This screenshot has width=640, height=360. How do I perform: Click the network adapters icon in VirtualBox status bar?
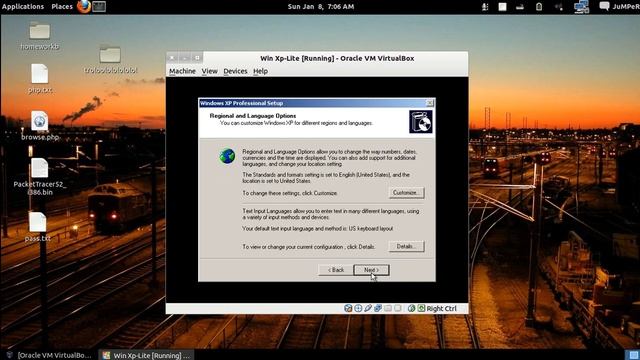pyautogui.click(x=378, y=308)
